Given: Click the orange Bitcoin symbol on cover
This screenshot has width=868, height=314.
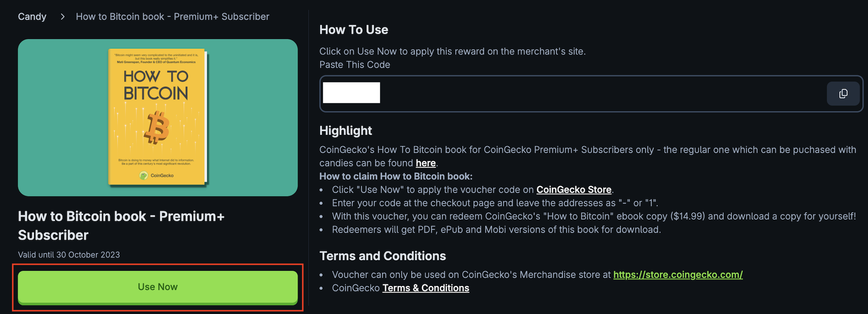Looking at the screenshot, I should point(156,127).
